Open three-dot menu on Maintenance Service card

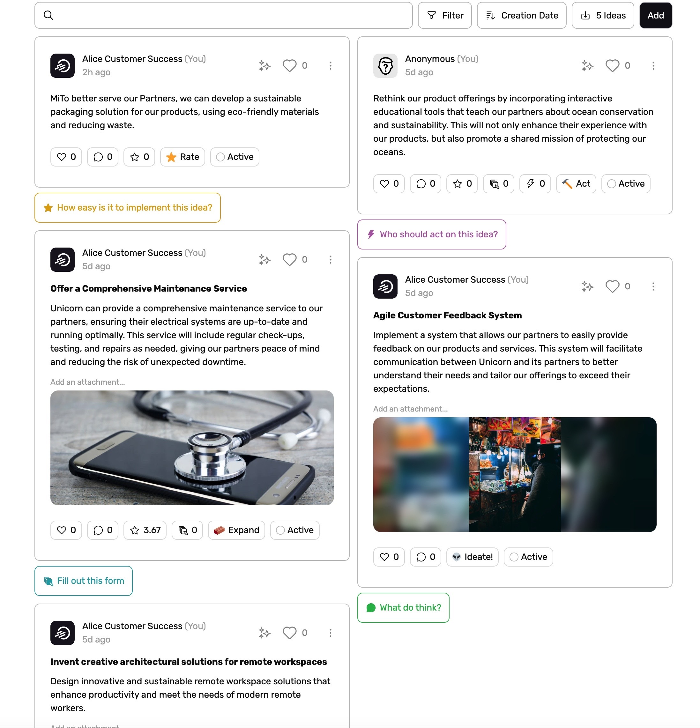click(330, 260)
